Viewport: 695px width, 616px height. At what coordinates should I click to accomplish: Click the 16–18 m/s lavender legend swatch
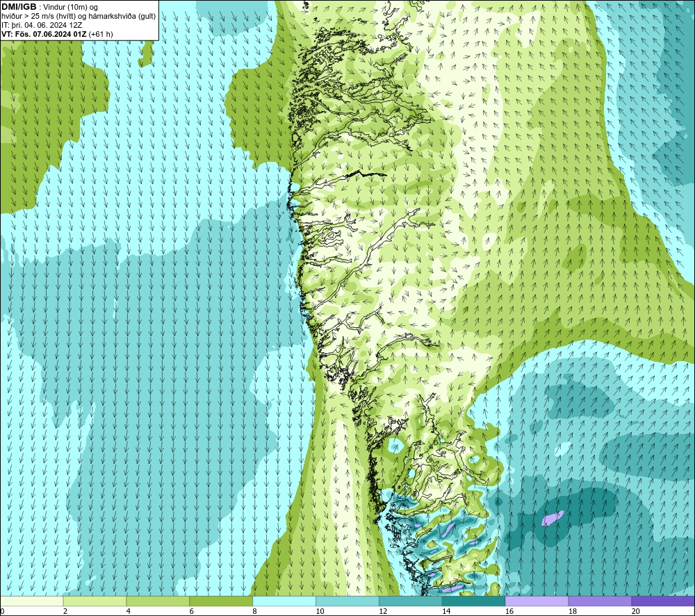tap(537, 601)
